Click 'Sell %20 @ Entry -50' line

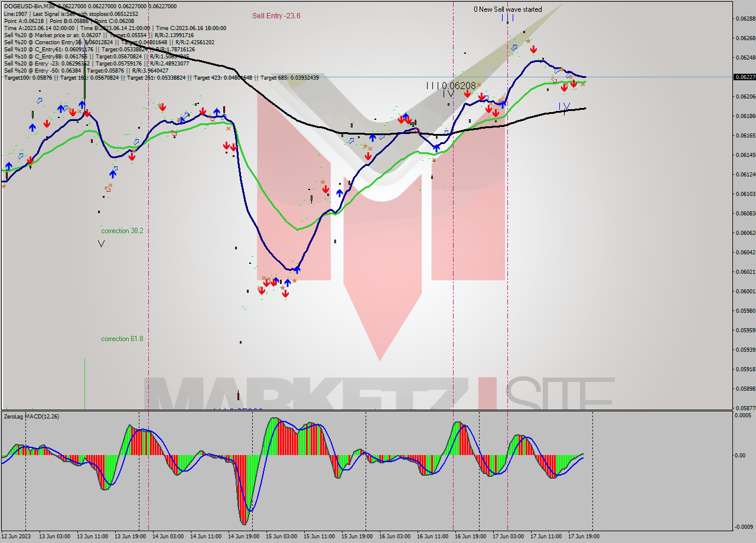86,70
